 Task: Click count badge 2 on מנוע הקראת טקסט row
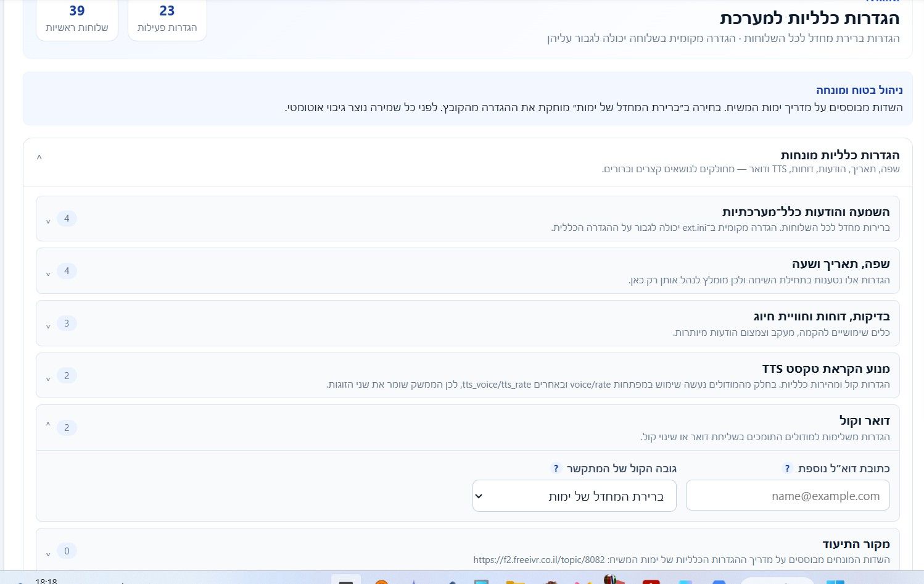[x=67, y=375]
